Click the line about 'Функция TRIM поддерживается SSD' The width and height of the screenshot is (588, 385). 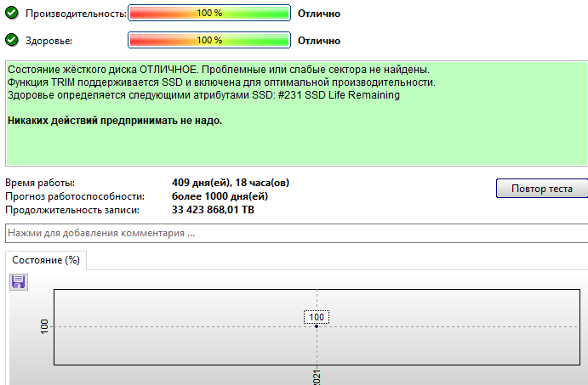point(221,82)
